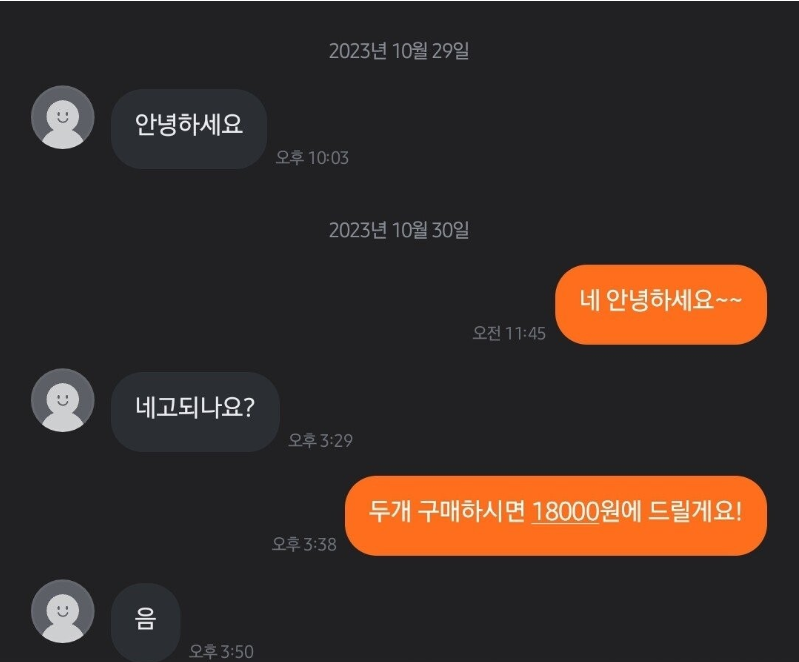Click the 두개 구매하시면 text in the orange bubble

pyautogui.click(x=446, y=511)
